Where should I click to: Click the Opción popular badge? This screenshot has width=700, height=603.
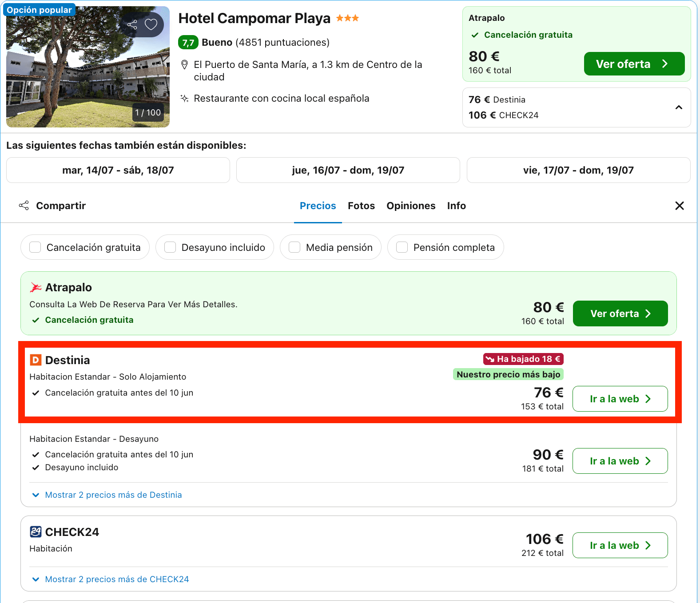(39, 10)
